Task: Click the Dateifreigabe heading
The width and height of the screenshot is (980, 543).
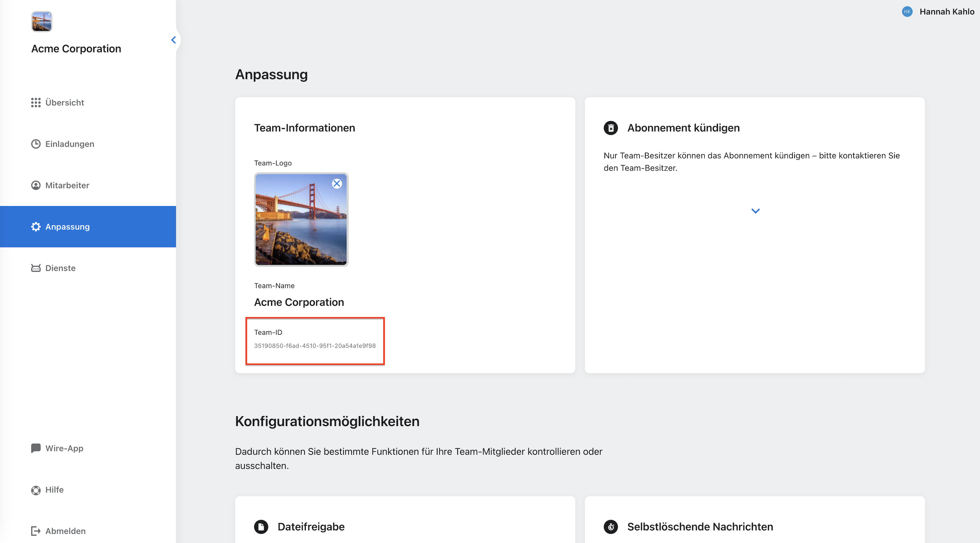Action: coord(311,527)
